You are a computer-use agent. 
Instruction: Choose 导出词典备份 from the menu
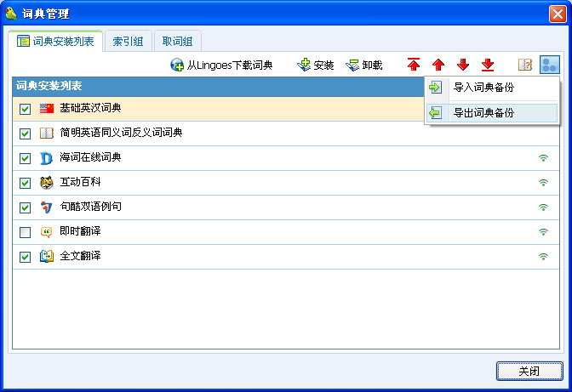(492, 113)
